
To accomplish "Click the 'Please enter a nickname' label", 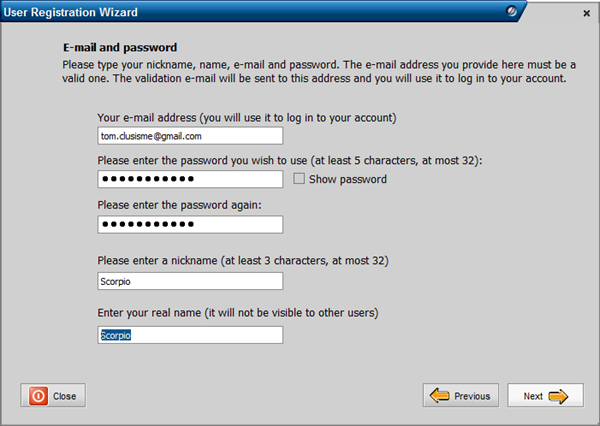I will coord(243,261).
